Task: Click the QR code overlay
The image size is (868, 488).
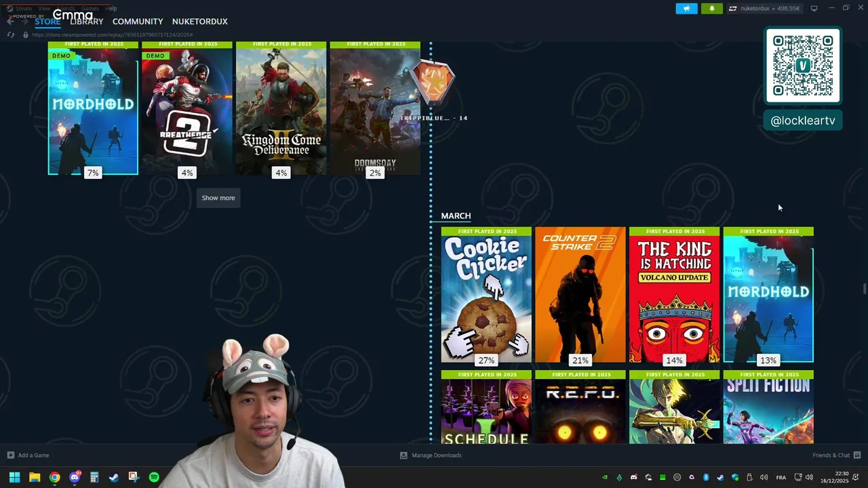Action: pyautogui.click(x=803, y=66)
